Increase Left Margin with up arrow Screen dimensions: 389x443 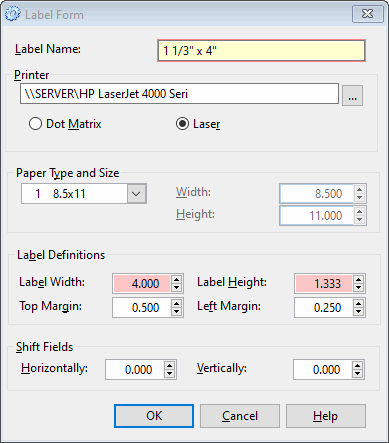point(358,303)
